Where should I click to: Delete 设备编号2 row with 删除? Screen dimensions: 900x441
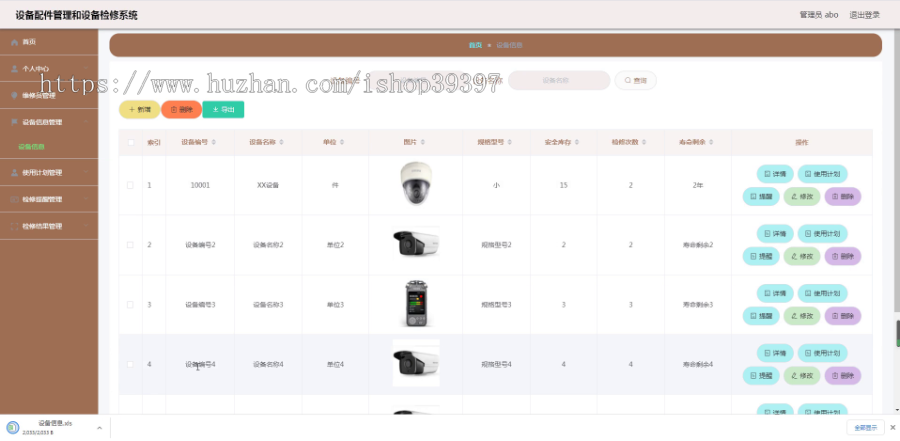point(843,256)
